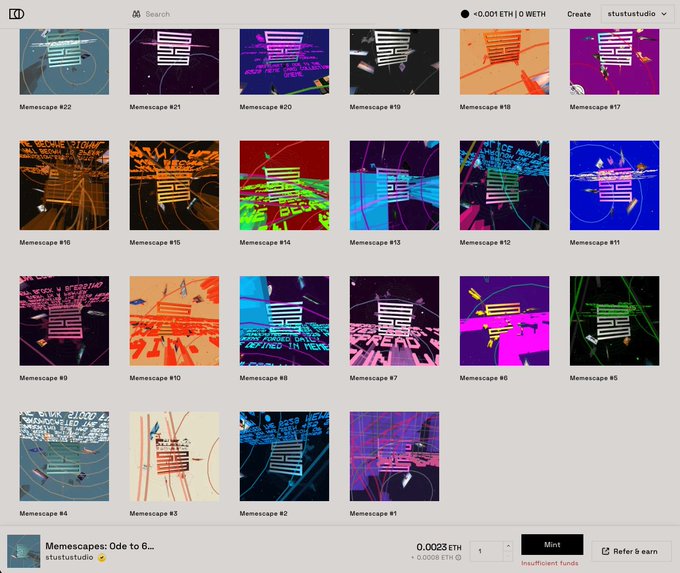Open the Create link
The height and width of the screenshot is (573, 680).
click(579, 14)
